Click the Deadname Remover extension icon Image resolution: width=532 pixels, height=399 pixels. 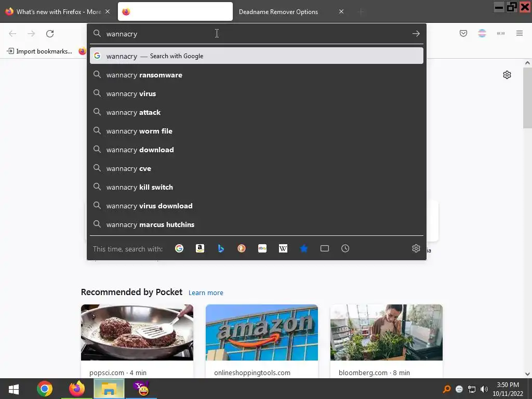[482, 33]
